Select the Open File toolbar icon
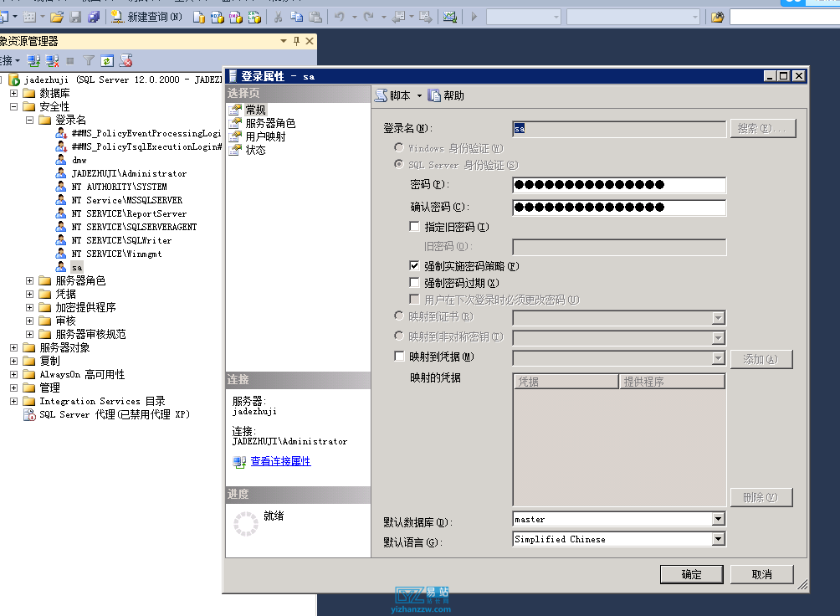The image size is (840, 616). click(x=55, y=17)
